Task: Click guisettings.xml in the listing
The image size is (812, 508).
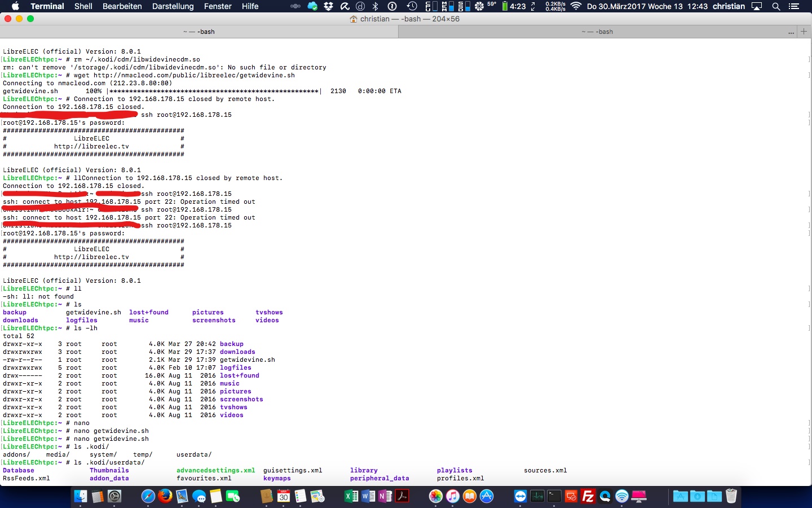Action: click(293, 470)
